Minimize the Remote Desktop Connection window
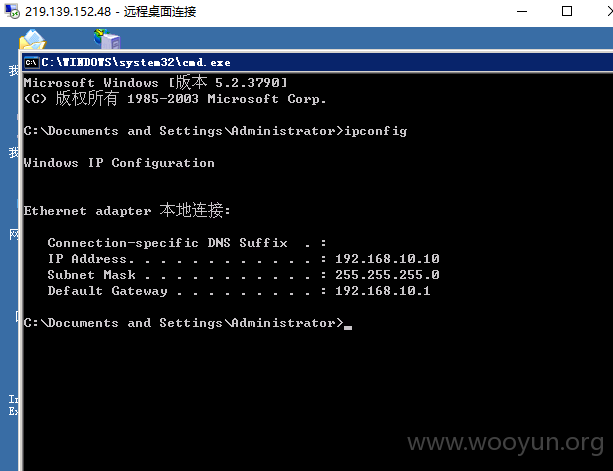 pos(522,11)
